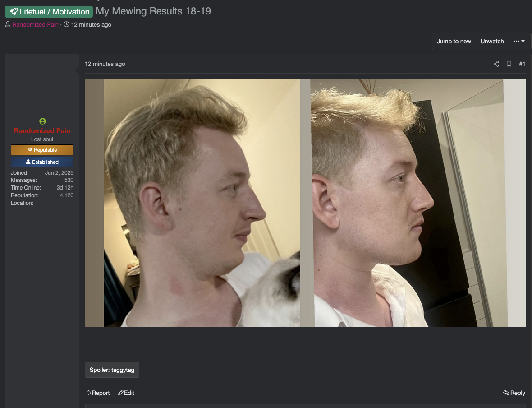Image resolution: width=532 pixels, height=408 pixels.
Task: Open the post number #1 permalink
Action: pyautogui.click(x=522, y=64)
